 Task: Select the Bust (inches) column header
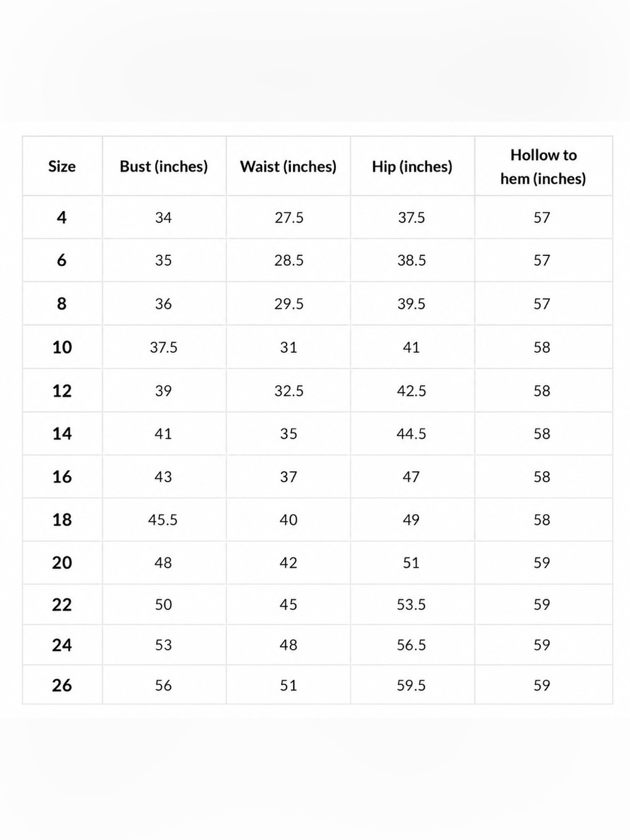tap(164, 166)
